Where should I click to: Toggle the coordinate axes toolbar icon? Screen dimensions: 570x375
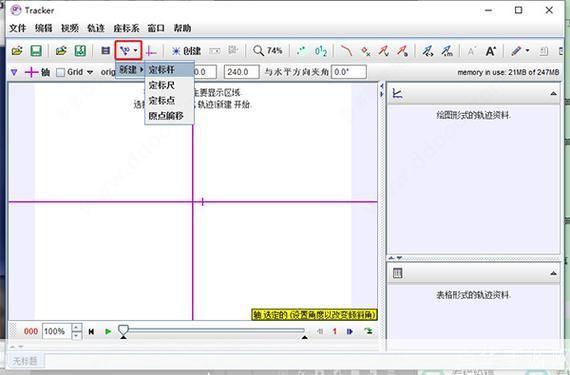coord(150,51)
